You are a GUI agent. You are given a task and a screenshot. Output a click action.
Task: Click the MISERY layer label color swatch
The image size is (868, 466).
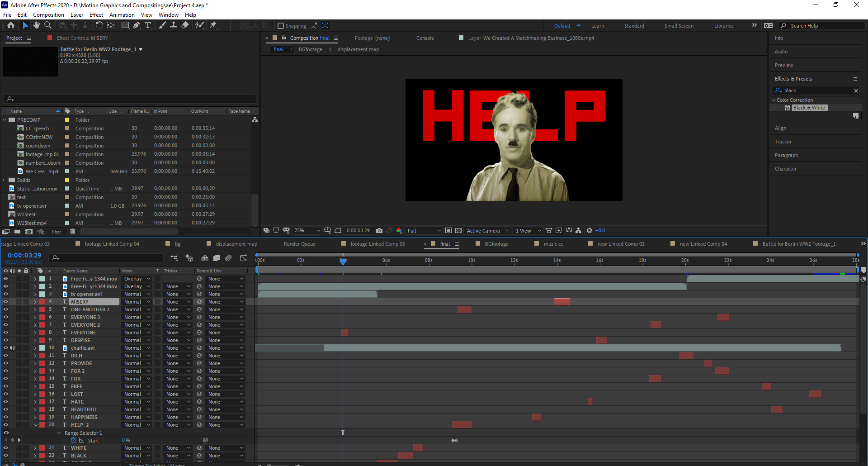tap(42, 302)
